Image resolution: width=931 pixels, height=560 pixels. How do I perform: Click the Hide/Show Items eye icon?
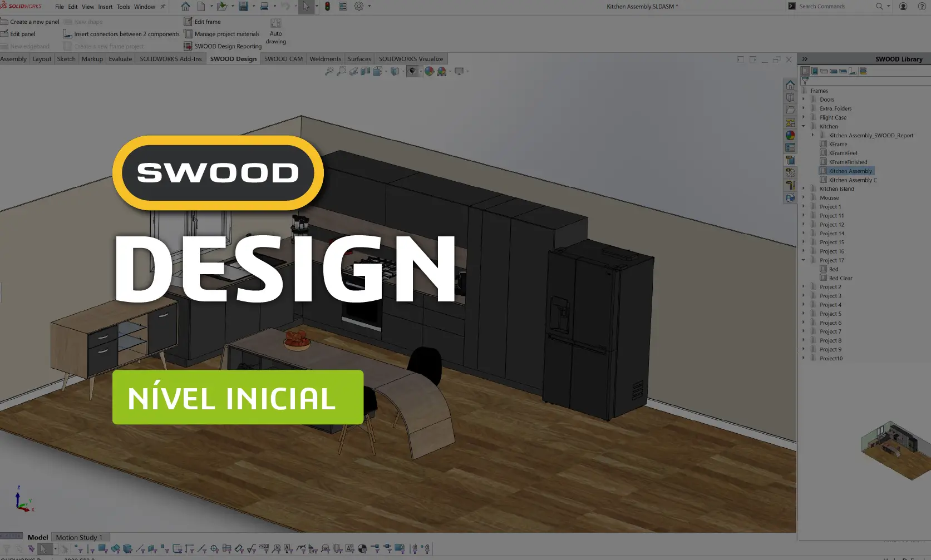coord(412,71)
